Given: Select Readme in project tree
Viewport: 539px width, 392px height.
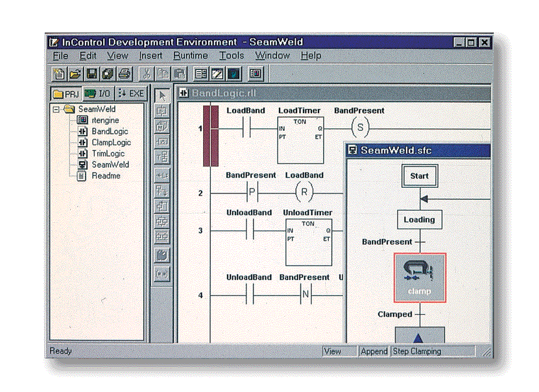Looking at the screenshot, I should tap(106, 176).
